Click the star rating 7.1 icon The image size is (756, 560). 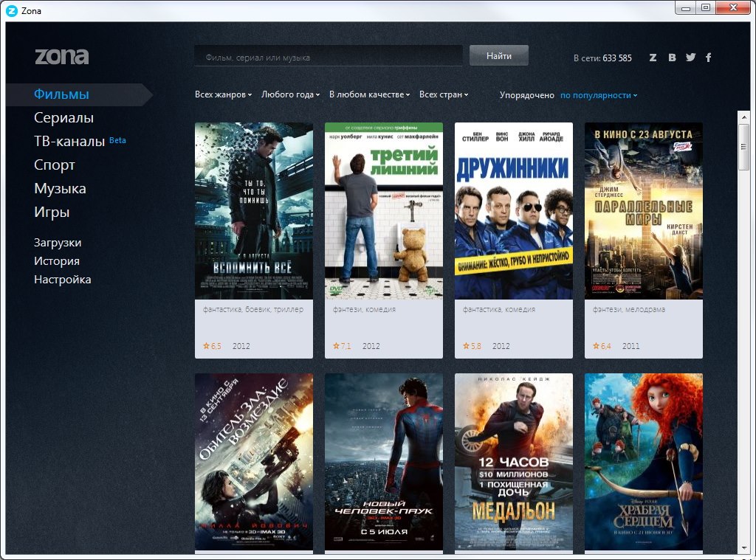337,346
